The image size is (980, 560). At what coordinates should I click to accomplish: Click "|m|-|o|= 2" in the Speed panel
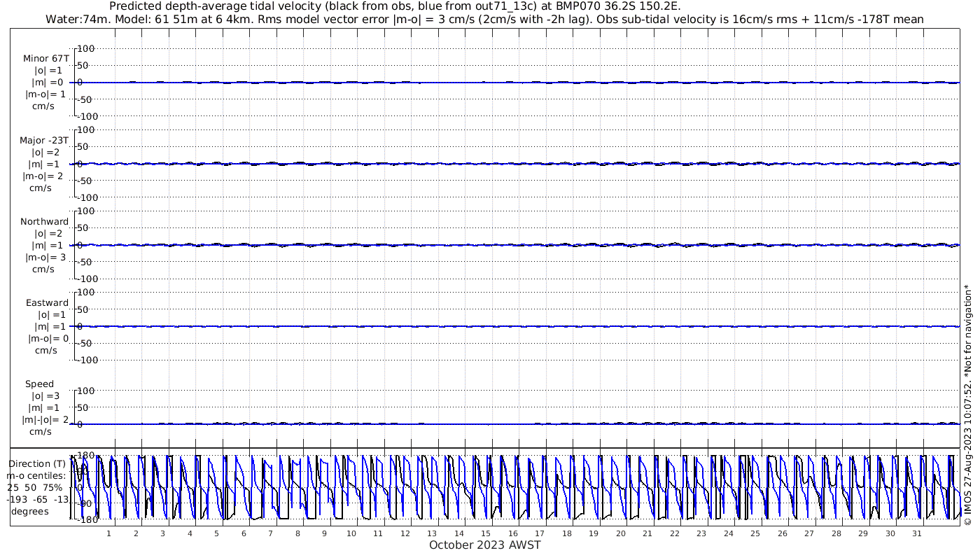44,419
